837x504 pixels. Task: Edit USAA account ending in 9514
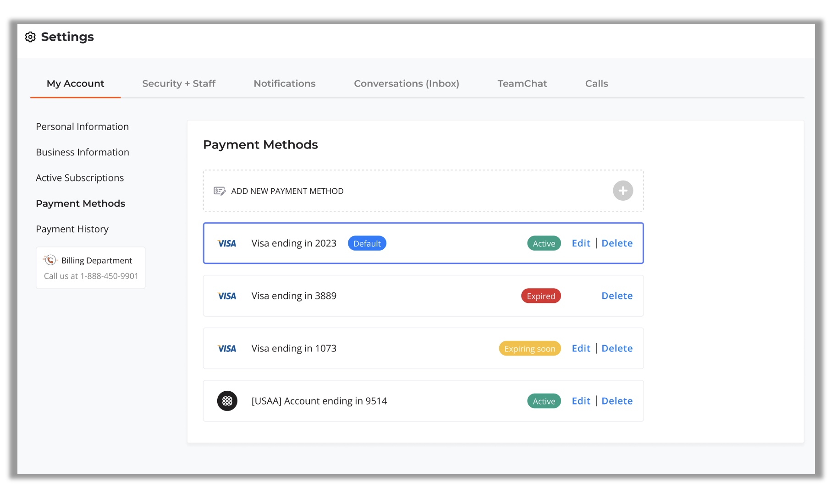click(581, 401)
